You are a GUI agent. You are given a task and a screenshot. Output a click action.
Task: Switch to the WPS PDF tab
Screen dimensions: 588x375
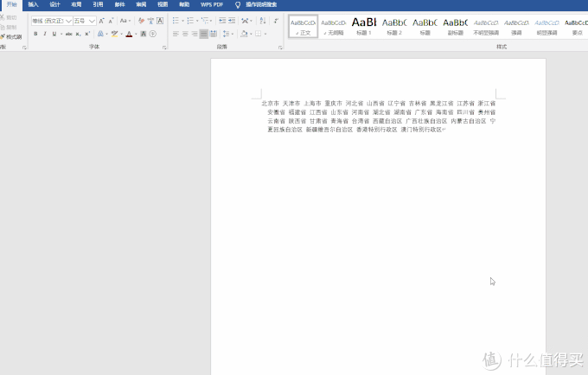pyautogui.click(x=212, y=4)
